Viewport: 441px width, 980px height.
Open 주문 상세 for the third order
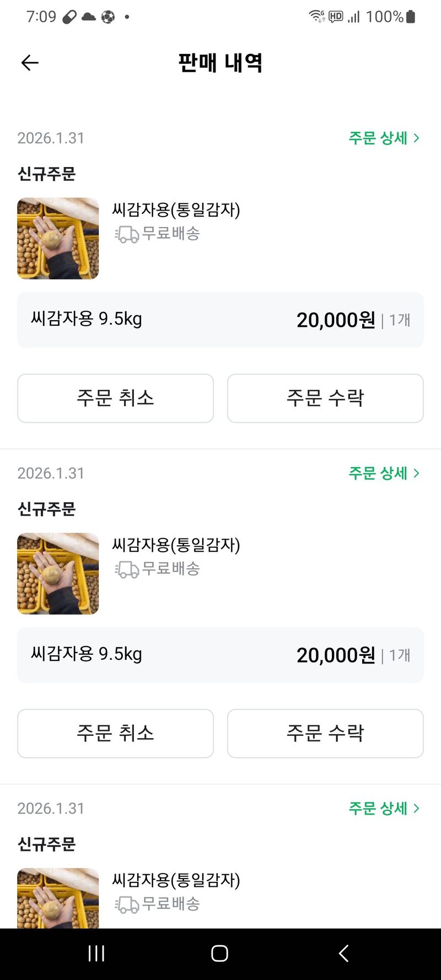click(x=384, y=808)
